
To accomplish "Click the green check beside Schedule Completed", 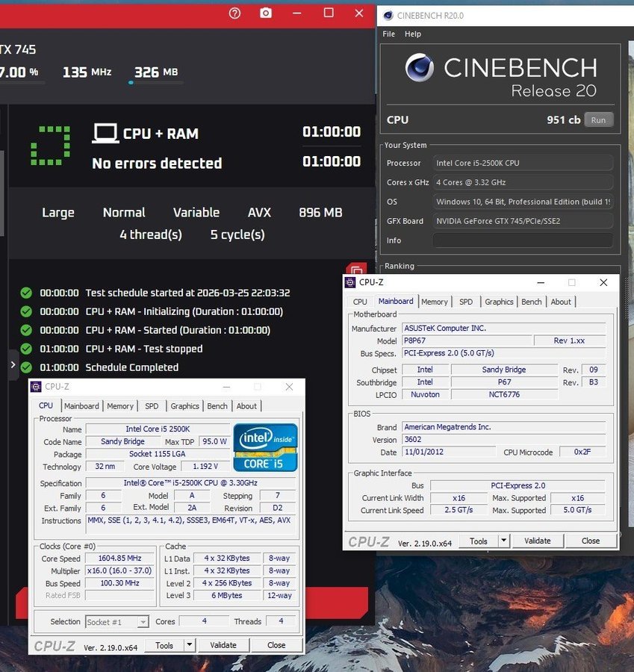I will point(26,367).
